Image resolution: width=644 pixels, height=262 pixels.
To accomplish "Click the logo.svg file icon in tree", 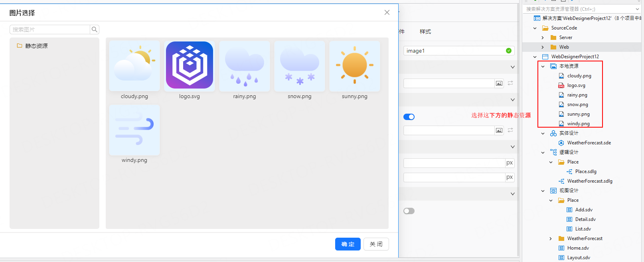I will [561, 85].
